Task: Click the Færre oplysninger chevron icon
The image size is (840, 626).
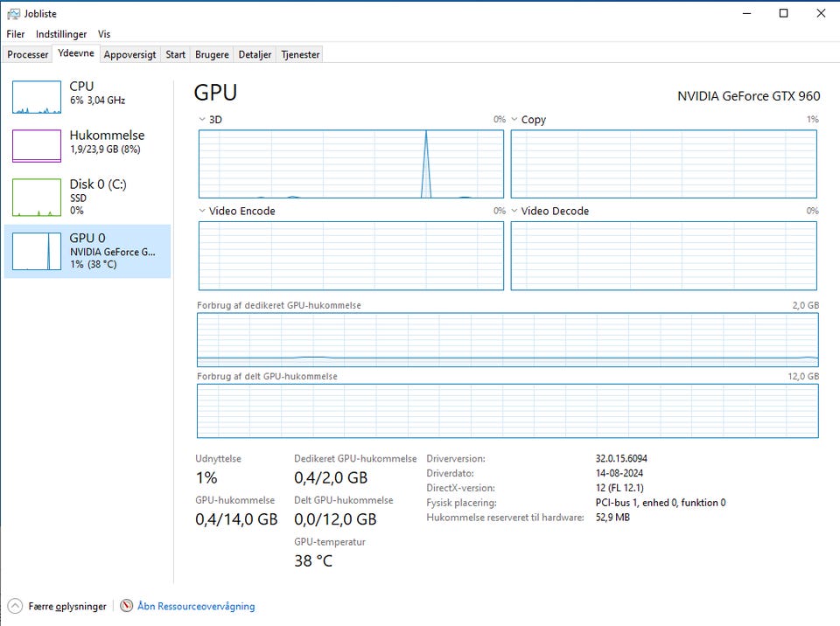Action: (15, 606)
